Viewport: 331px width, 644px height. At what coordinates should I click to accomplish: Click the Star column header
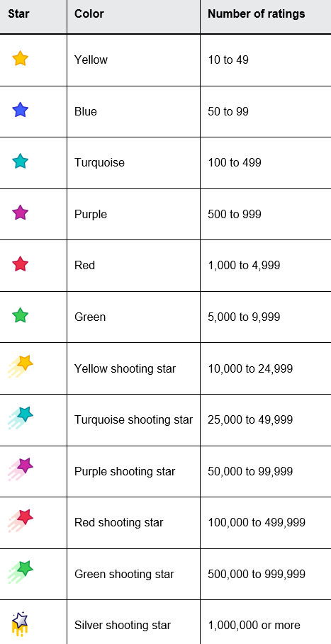pos(18,14)
